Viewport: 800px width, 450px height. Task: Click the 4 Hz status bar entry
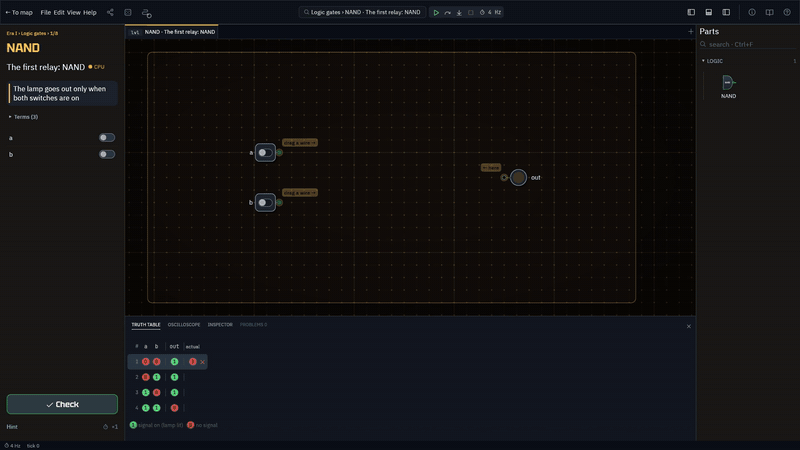click(x=12, y=445)
